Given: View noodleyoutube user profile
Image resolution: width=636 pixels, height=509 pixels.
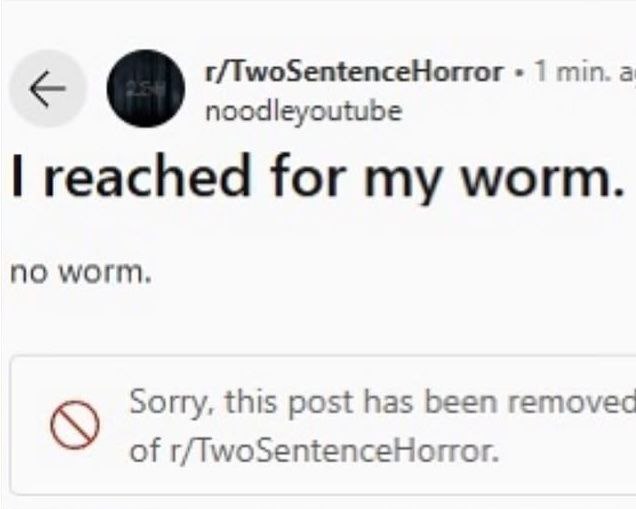Looking at the screenshot, I should click(303, 112).
